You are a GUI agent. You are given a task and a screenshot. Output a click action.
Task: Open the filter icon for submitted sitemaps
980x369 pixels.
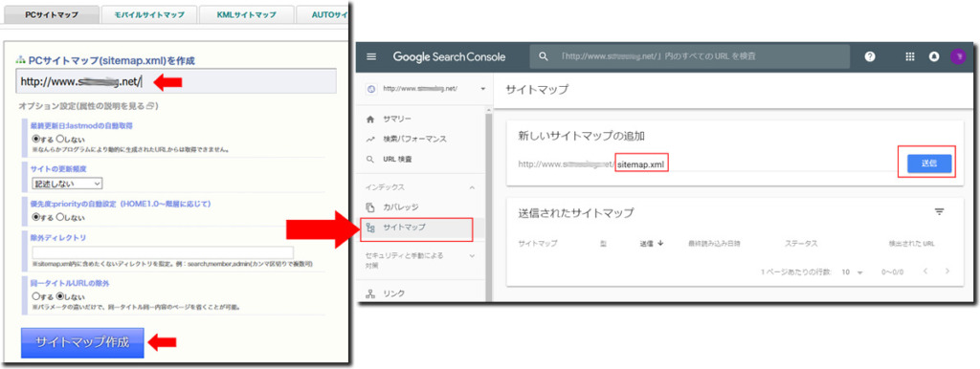pos(939,212)
